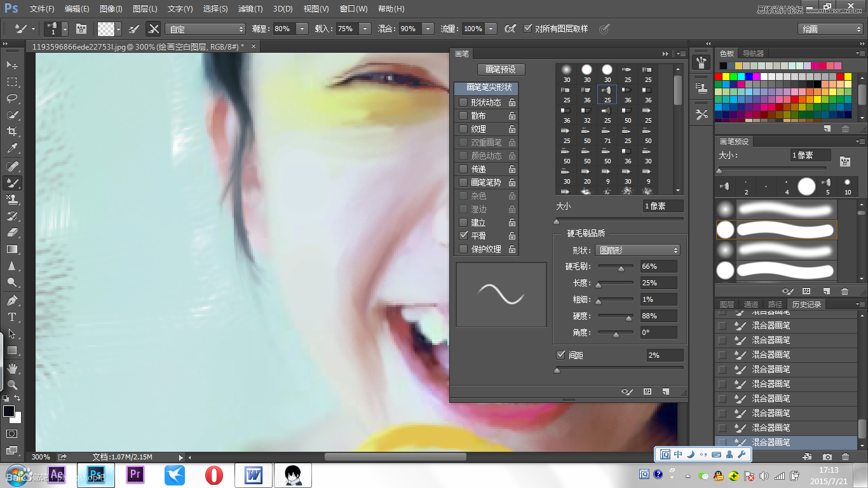Image resolution: width=868 pixels, height=488 pixels.
Task: Click the 画笔预设 button
Action: coord(501,69)
